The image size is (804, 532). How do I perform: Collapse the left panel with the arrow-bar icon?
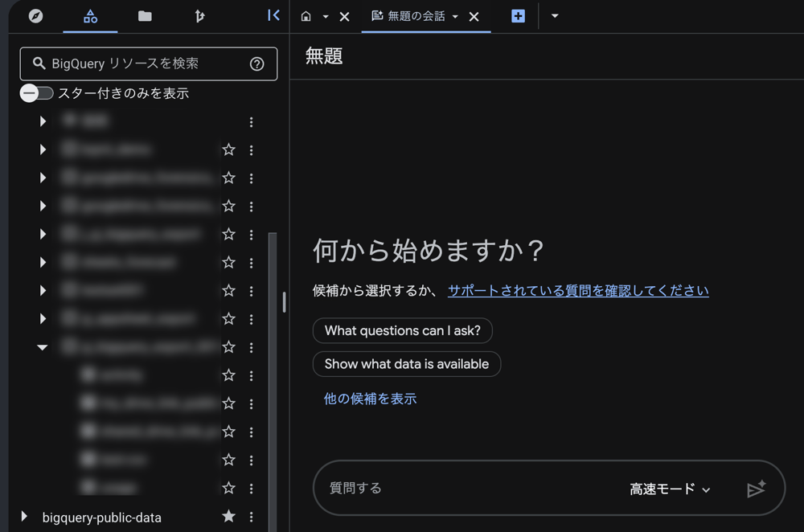click(x=273, y=15)
